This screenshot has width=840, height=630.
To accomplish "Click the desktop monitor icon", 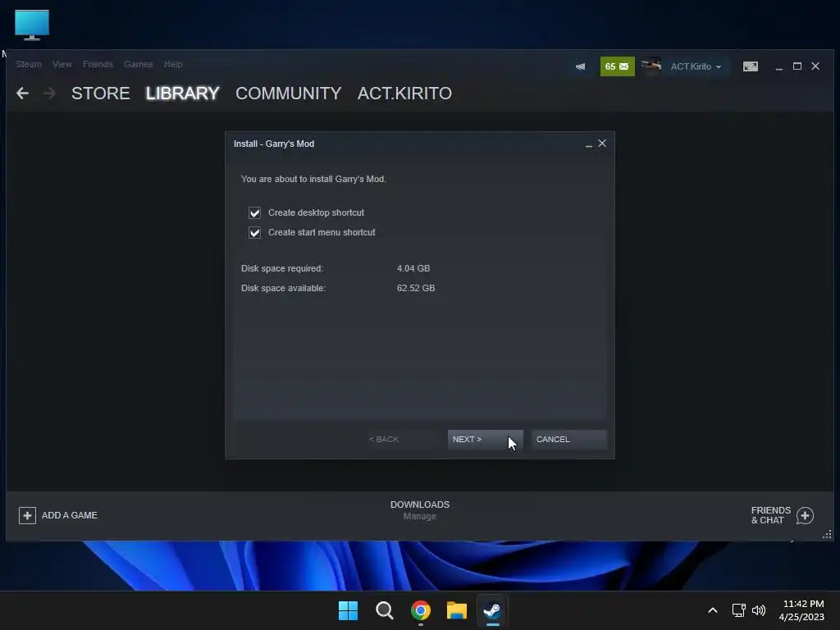I will click(x=32, y=25).
